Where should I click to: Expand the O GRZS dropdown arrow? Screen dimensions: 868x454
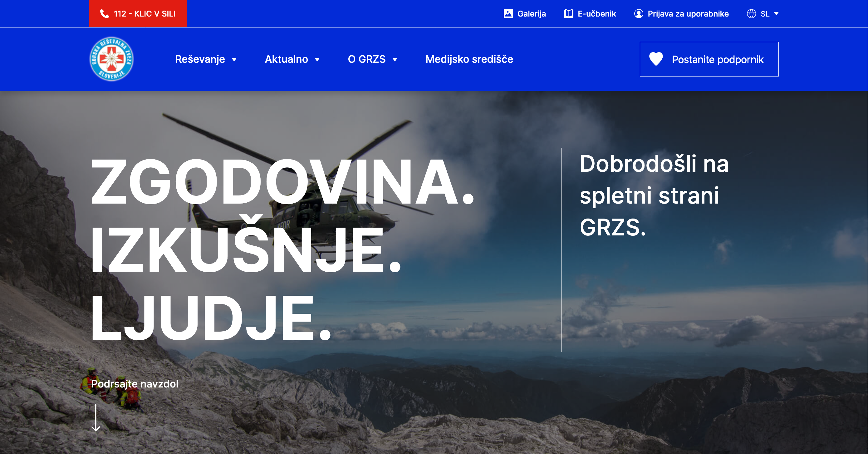(395, 60)
